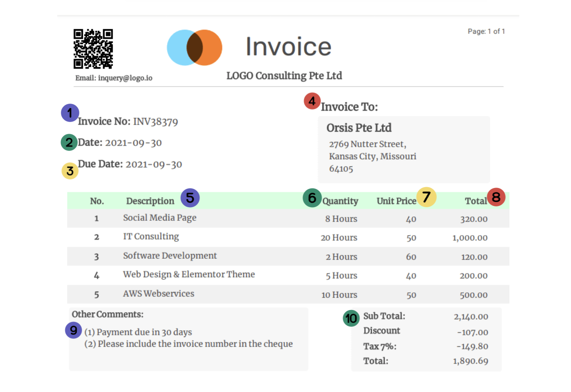Click unit price 60 cell
571x392 pixels.
(411, 257)
